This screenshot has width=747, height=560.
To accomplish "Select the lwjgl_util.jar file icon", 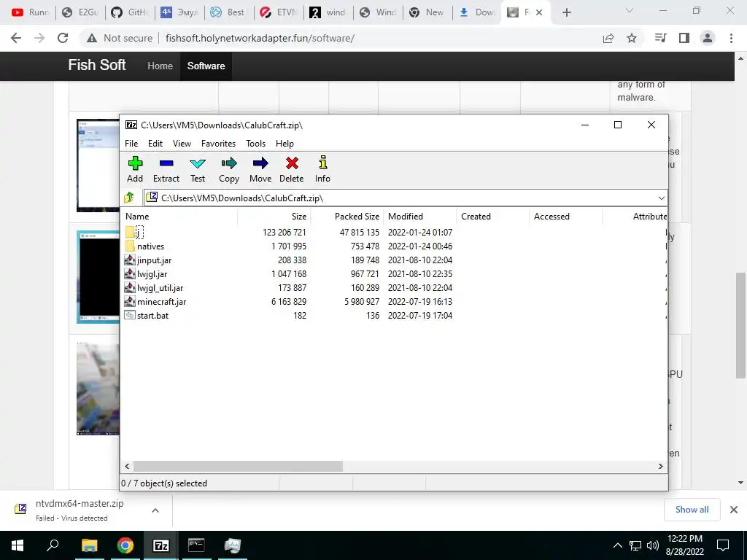I will [130, 287].
